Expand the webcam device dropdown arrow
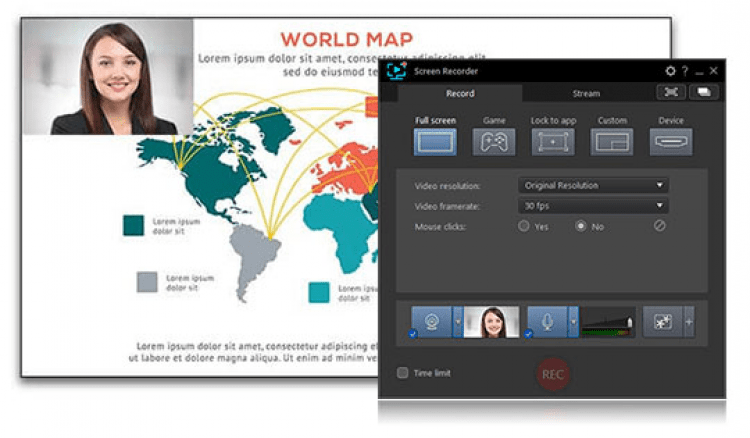750x438 pixels. (458, 322)
